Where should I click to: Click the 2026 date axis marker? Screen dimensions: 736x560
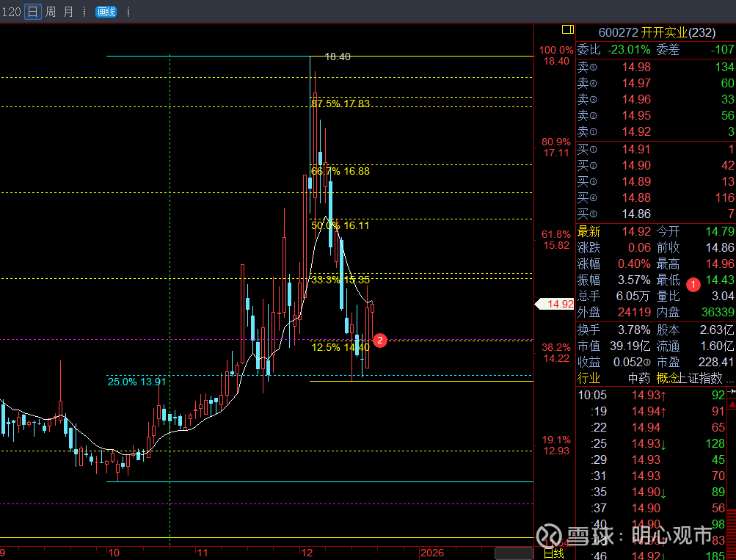tap(431, 553)
